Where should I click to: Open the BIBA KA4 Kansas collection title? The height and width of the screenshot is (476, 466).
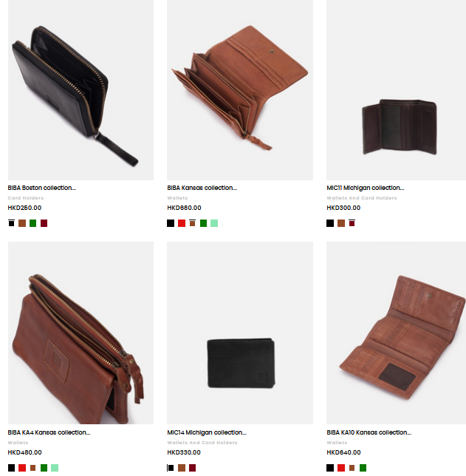tap(49, 432)
